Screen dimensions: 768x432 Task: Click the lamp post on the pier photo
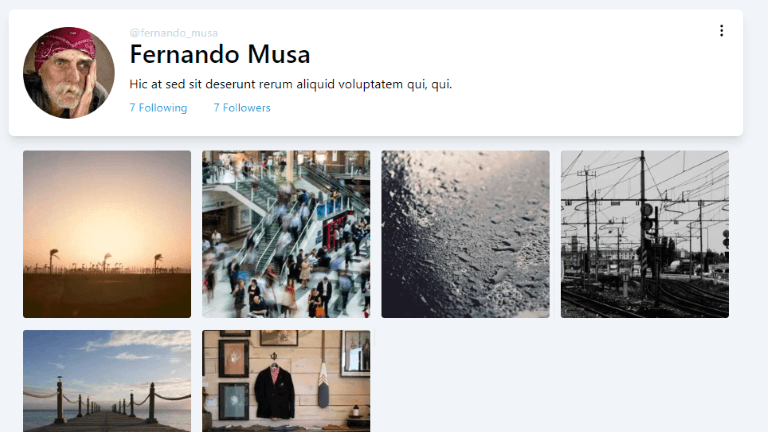(60, 399)
